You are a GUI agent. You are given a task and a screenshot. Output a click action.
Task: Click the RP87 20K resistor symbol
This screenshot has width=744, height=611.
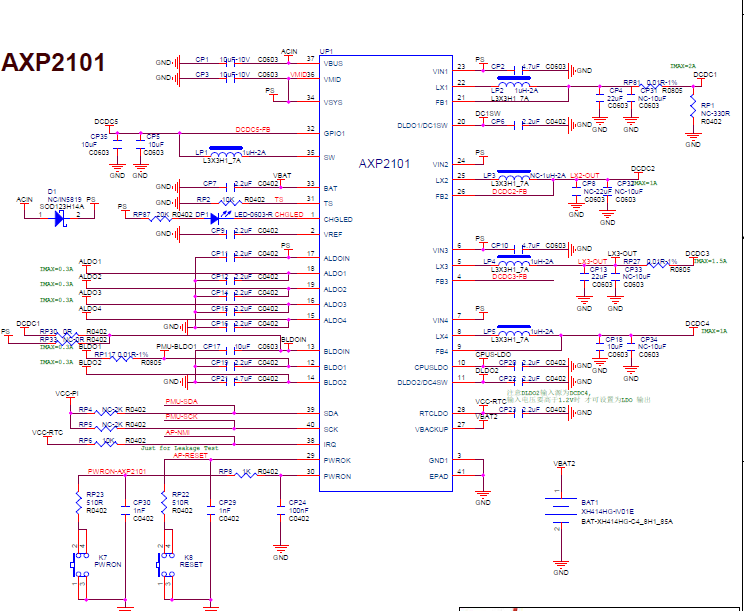click(x=160, y=218)
